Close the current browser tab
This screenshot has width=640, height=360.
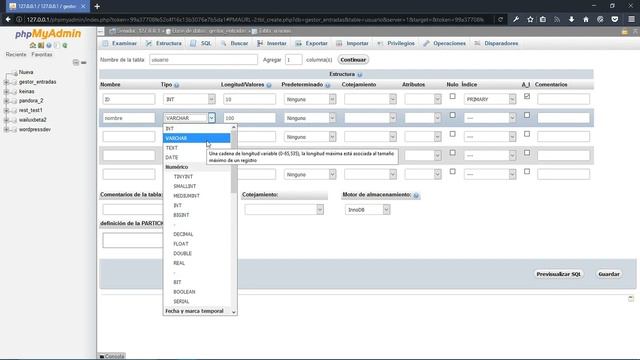83,6
